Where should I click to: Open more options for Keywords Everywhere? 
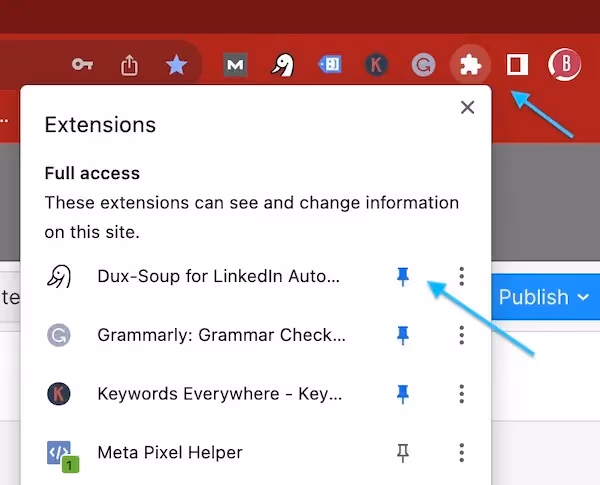click(x=462, y=394)
